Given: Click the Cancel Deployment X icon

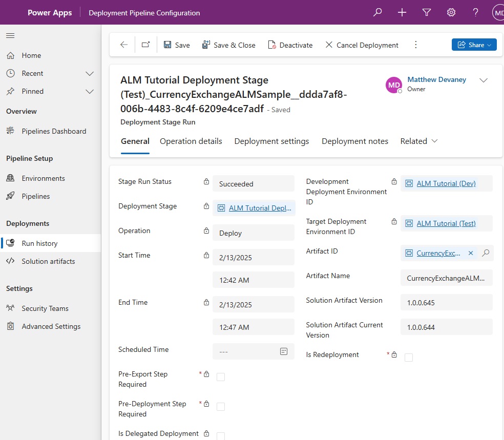Looking at the screenshot, I should [x=329, y=45].
